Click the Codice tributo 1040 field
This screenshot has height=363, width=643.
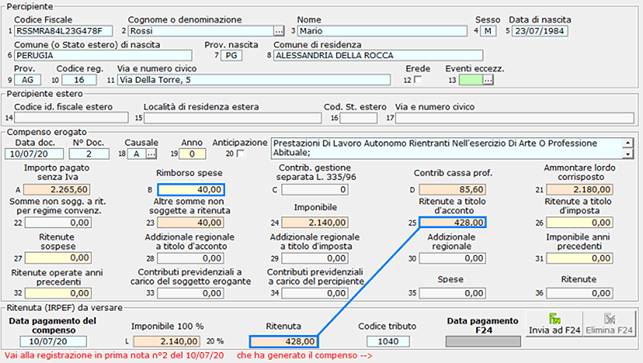coord(388,341)
